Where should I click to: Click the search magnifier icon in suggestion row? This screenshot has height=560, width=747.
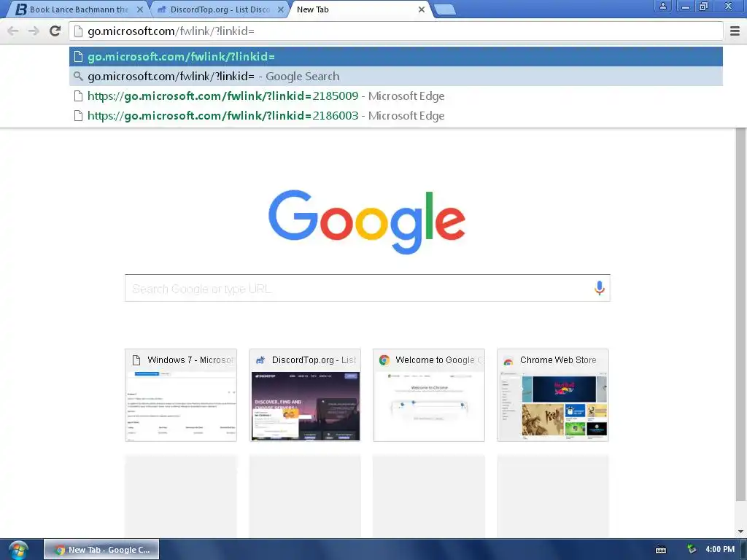tap(78, 76)
